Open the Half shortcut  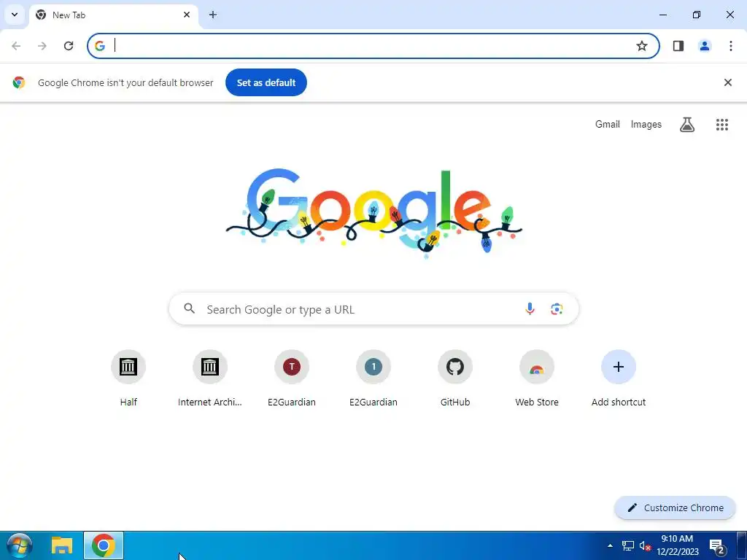click(128, 378)
